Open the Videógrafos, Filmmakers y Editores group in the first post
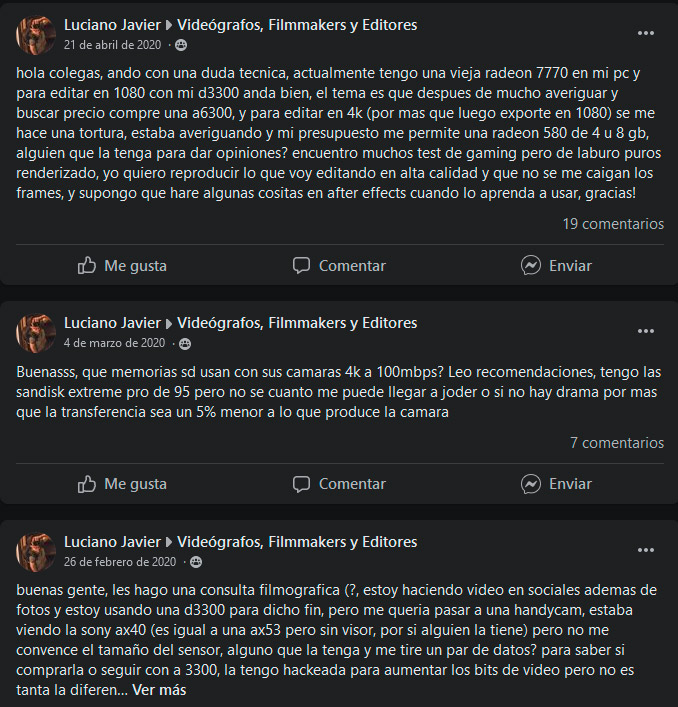678x707 pixels. pos(297,25)
